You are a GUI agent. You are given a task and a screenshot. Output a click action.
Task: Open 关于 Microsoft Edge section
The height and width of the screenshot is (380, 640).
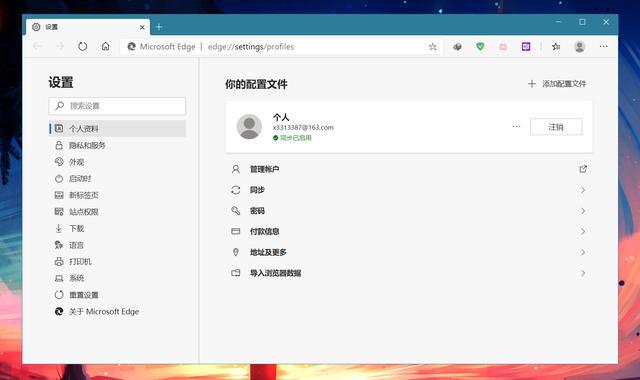click(x=117, y=311)
